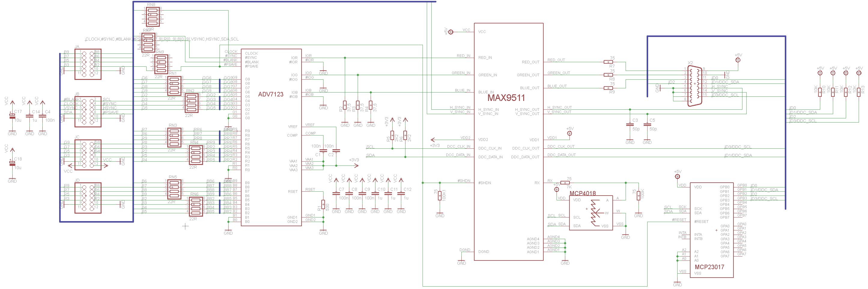
Task: Select the 100K1 resistor on the #SHDN line
Action: point(440,196)
